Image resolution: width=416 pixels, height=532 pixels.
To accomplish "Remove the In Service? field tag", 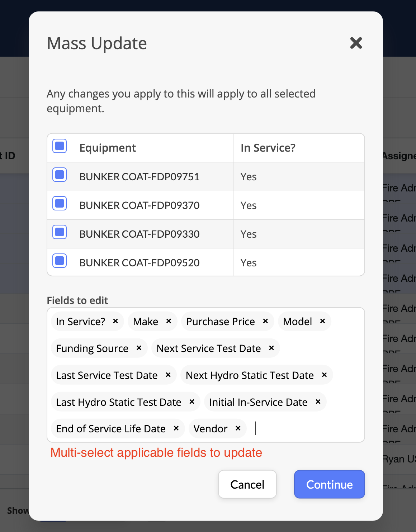I will click(x=115, y=321).
